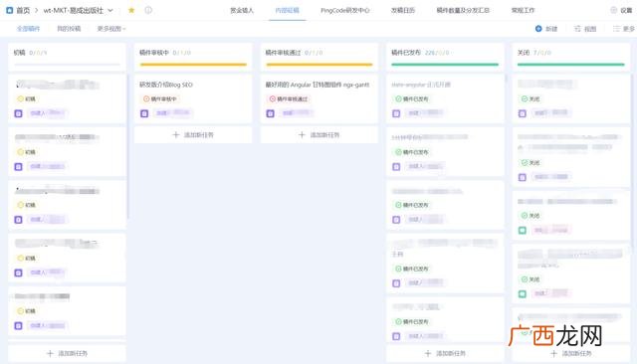Open the 发稿日历 tab

pyautogui.click(x=402, y=10)
